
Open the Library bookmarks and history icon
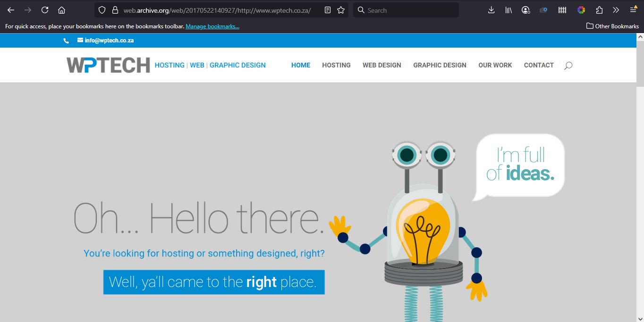click(x=508, y=10)
